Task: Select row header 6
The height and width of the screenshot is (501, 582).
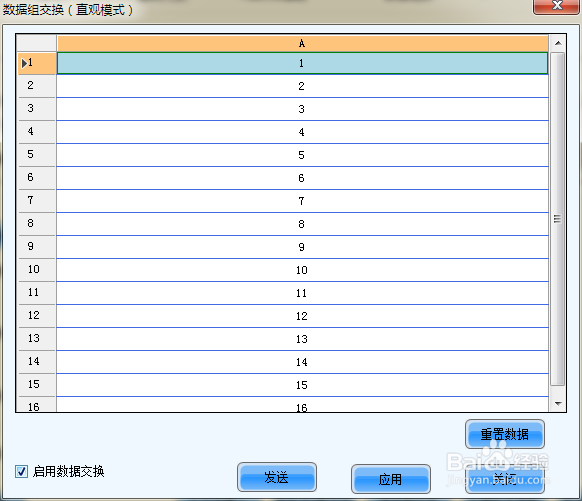Action: (x=37, y=178)
